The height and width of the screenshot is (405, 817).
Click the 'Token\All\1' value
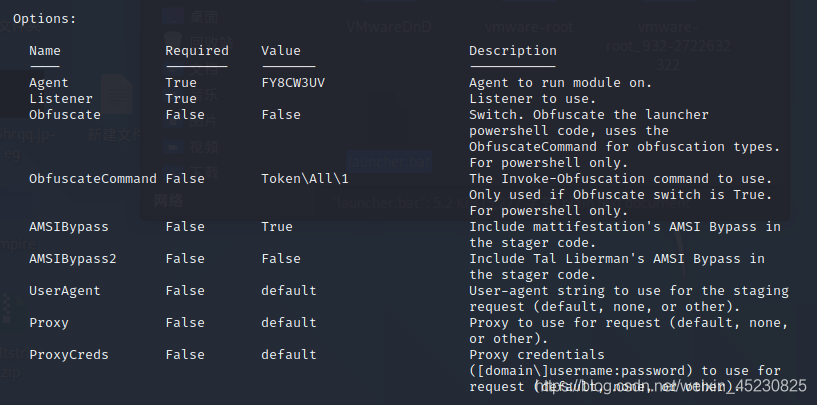point(305,179)
